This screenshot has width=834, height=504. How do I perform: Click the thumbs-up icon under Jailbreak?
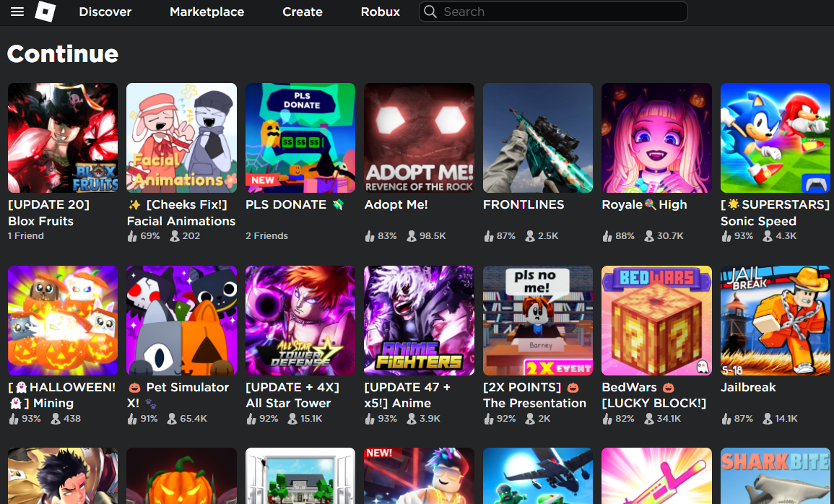[x=726, y=419]
